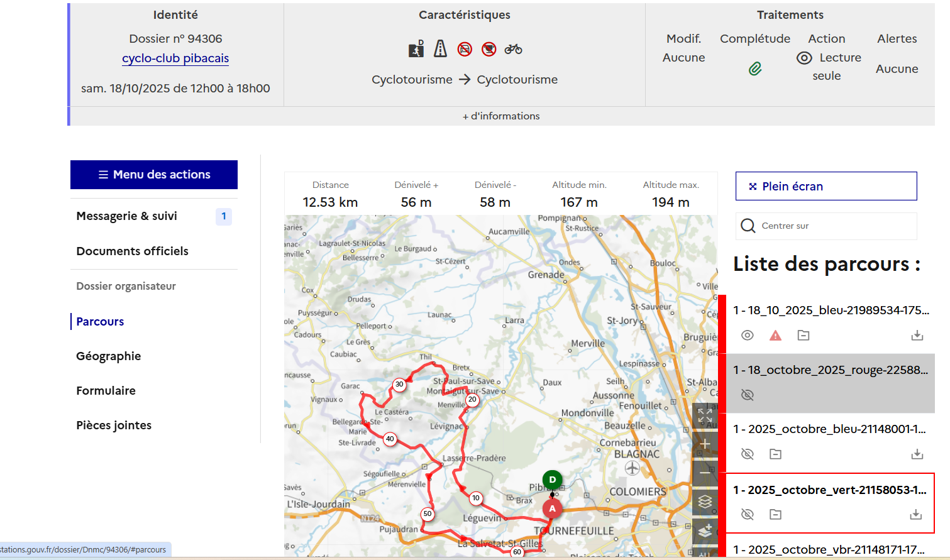Image resolution: width=950 pixels, height=560 pixels.
Task: Click the bicycle characteristic icon
Action: (513, 49)
